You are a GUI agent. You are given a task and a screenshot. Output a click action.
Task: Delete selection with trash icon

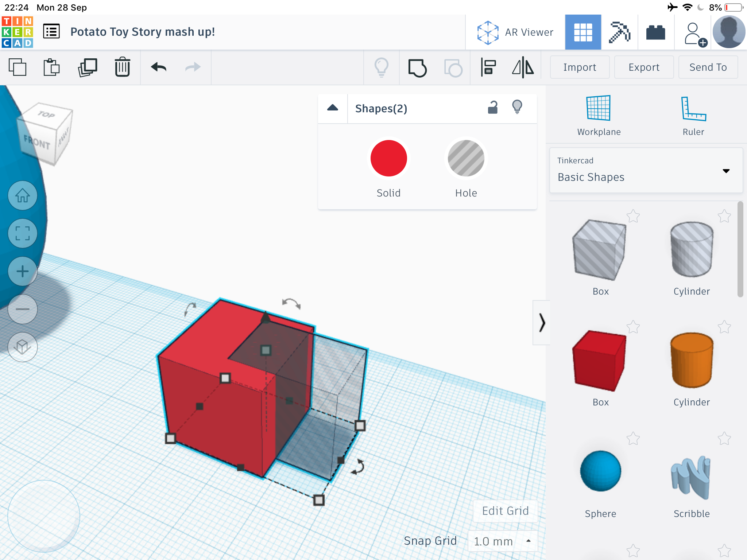point(122,67)
